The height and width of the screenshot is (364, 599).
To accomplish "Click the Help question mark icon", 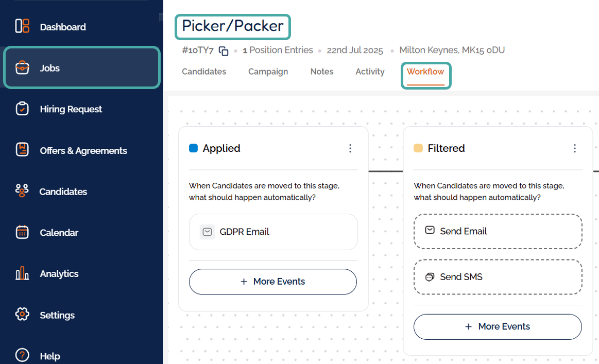I will [x=22, y=355].
